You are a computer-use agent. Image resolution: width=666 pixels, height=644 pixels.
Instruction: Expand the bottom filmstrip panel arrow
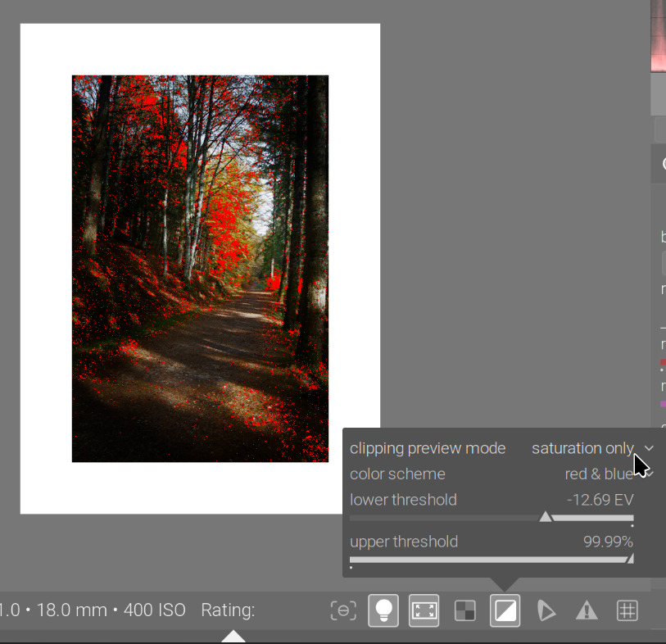point(233,637)
